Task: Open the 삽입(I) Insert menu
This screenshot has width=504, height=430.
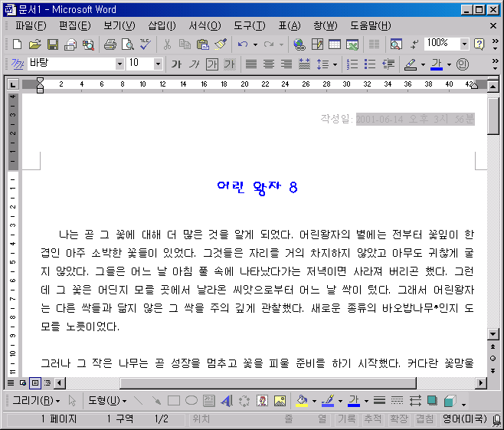Action: pos(161,26)
